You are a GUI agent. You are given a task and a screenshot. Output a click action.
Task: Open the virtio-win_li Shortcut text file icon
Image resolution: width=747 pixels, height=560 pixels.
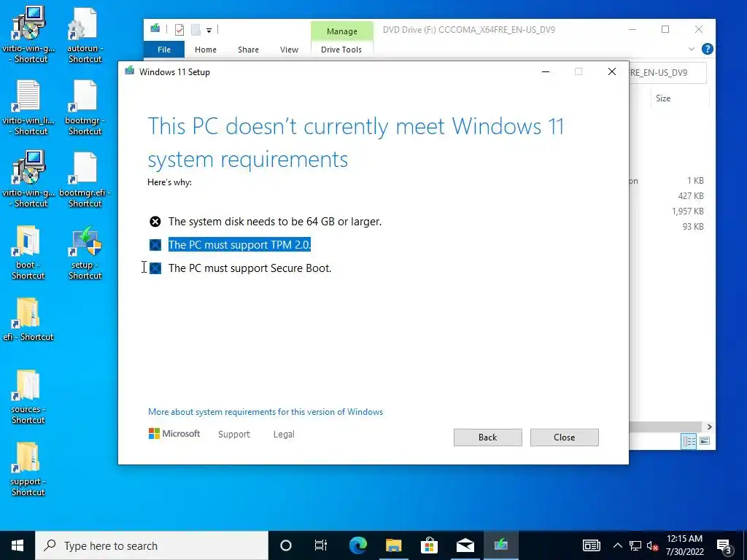pyautogui.click(x=29, y=108)
